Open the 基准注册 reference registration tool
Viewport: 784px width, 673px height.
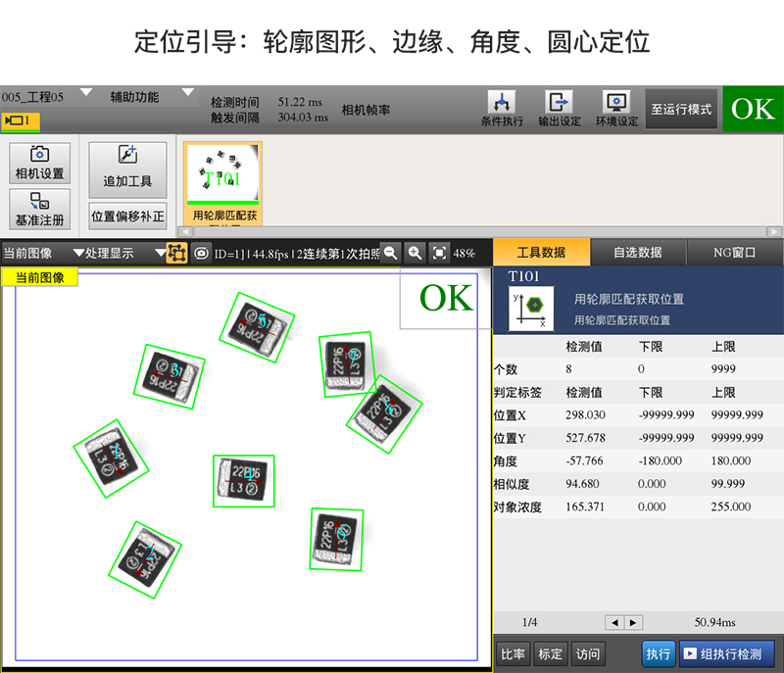pyautogui.click(x=38, y=210)
